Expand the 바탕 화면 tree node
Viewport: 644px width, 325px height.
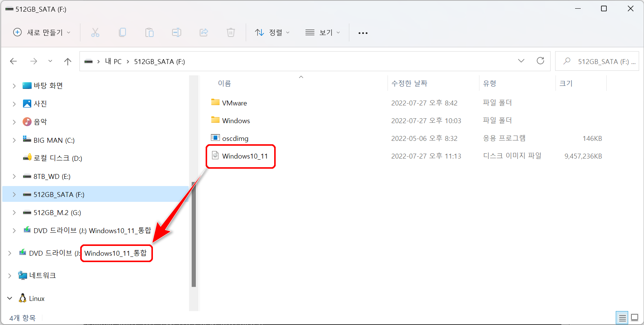[x=14, y=86]
